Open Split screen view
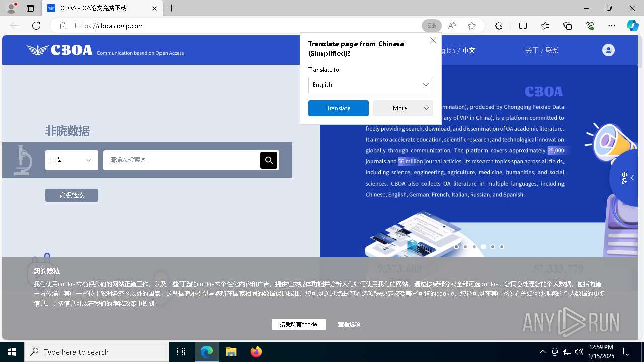 pyautogui.click(x=523, y=26)
